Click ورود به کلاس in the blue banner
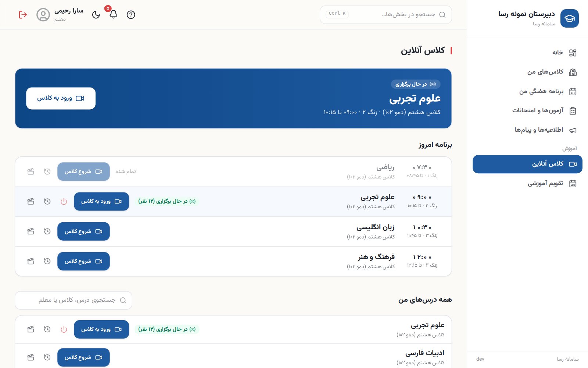Screen dimensions: 588x368 point(61,98)
